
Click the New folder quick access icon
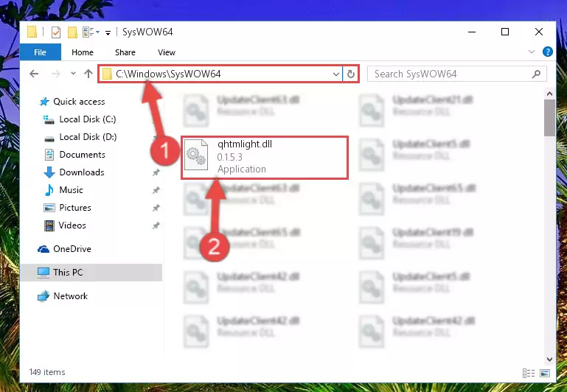tap(72, 32)
